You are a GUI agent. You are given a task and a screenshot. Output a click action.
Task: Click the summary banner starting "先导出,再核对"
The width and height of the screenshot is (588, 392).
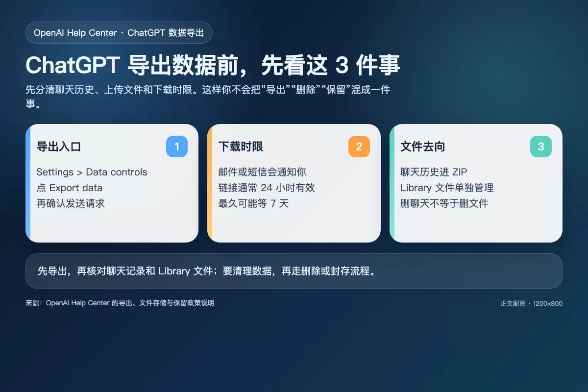[294, 271]
